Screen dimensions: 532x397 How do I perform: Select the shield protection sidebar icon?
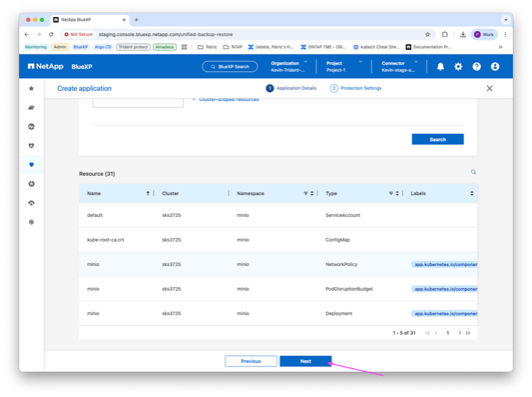31,165
